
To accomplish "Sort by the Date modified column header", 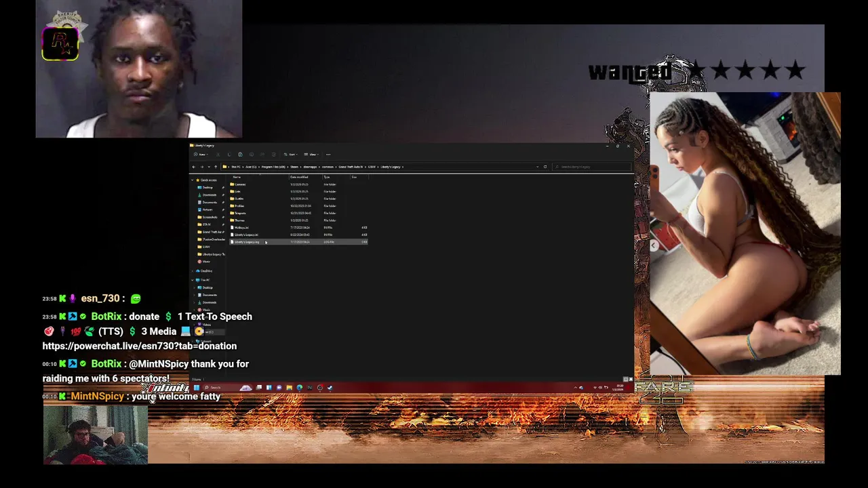I will point(299,177).
